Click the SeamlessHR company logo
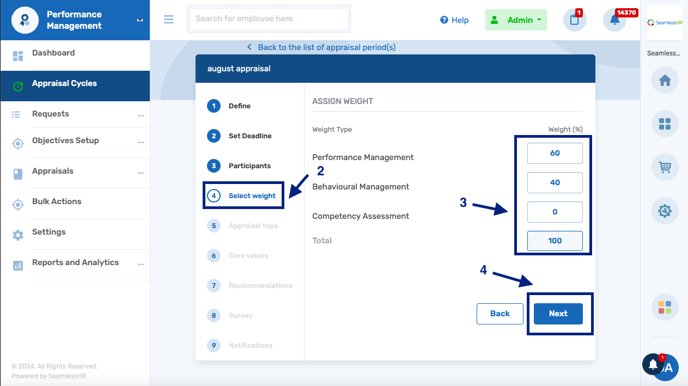This screenshot has height=386, width=688. pyautogui.click(x=665, y=23)
